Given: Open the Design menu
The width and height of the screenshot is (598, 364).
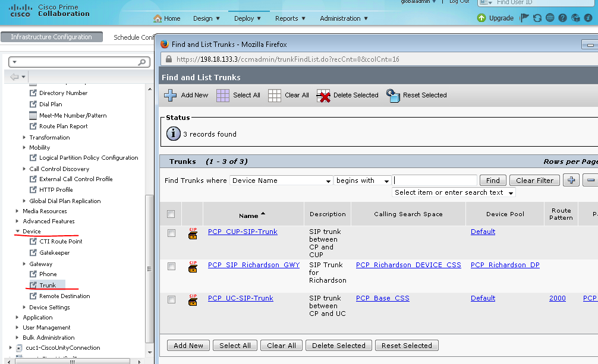Looking at the screenshot, I should click(206, 18).
